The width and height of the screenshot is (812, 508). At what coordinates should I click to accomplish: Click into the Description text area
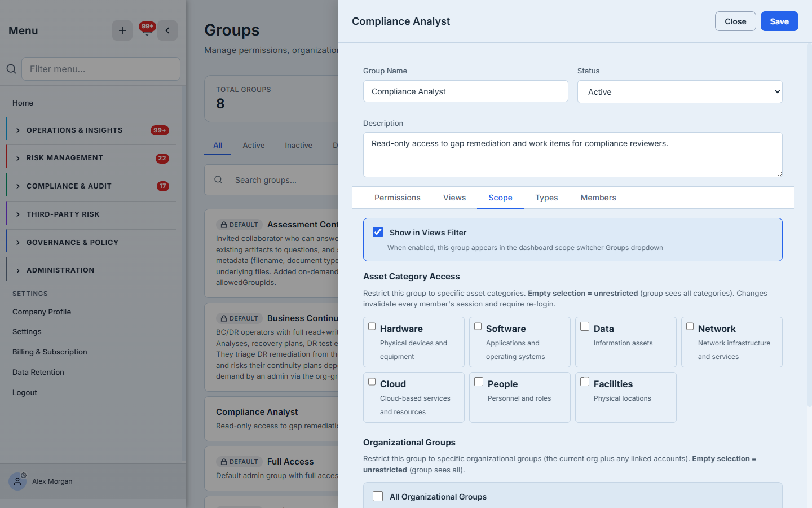[573, 155]
